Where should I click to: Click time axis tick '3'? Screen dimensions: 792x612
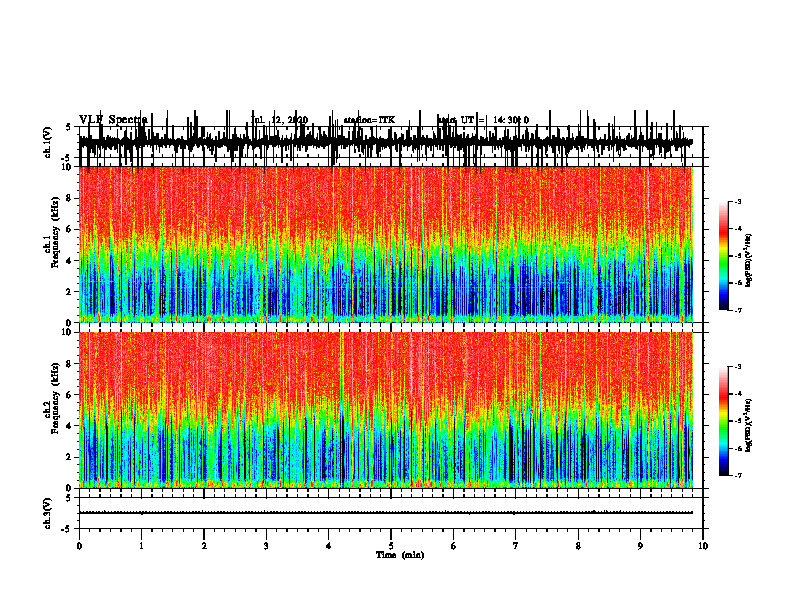(266, 546)
